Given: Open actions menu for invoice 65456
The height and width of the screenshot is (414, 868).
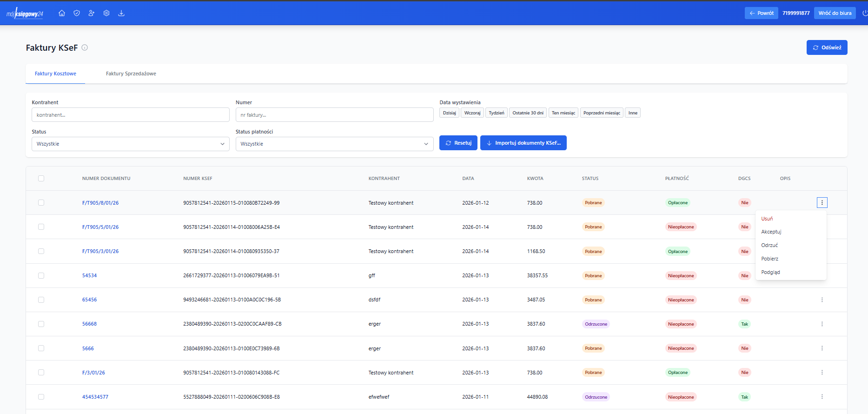Looking at the screenshot, I should [x=822, y=300].
